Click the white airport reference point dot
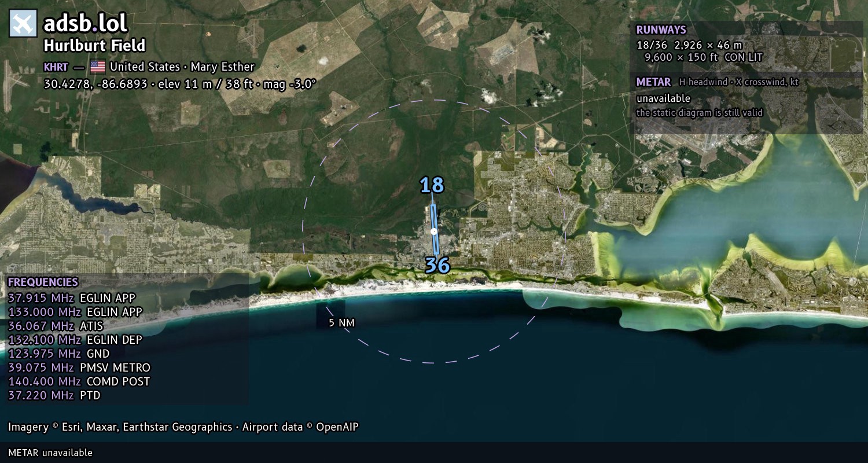This screenshot has width=868, height=463. (x=434, y=231)
